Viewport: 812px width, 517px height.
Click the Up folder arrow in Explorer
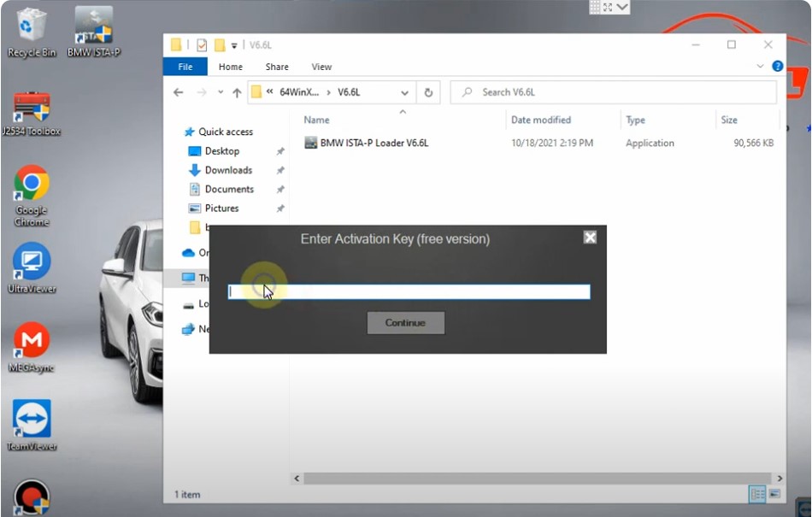(x=237, y=92)
